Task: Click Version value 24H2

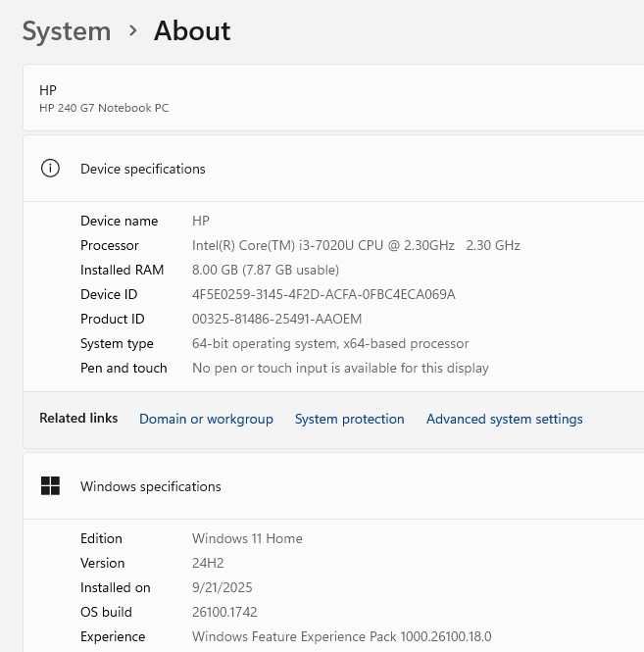Action: click(208, 563)
